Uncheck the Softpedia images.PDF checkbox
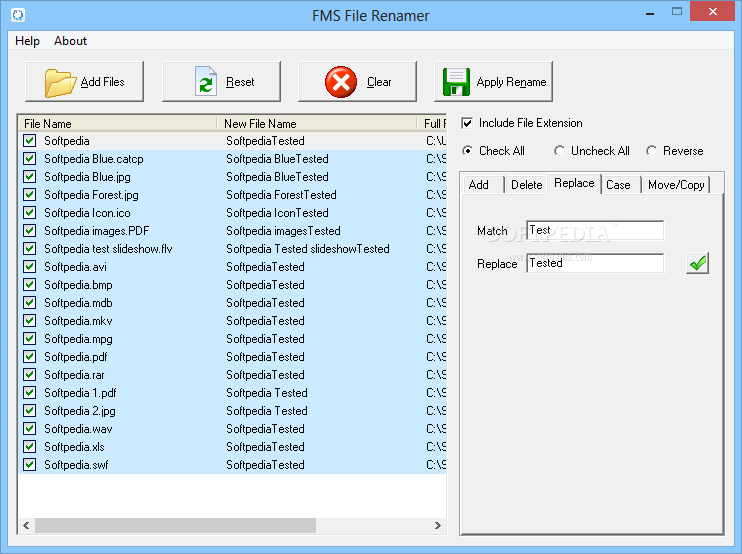This screenshot has height=554, width=742. [x=29, y=230]
